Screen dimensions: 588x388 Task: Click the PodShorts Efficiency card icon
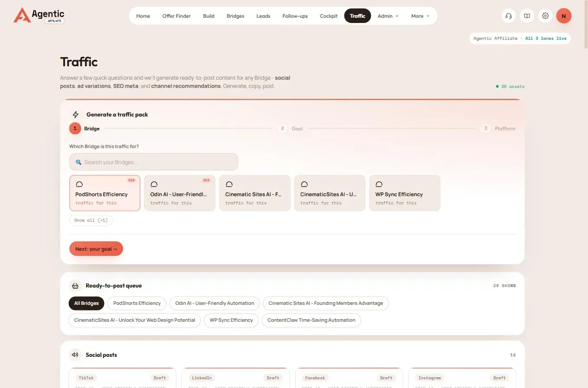coord(79,184)
